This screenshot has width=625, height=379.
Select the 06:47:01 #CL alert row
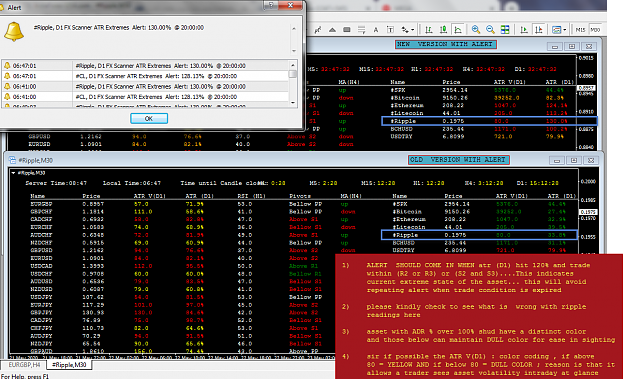coord(145,76)
